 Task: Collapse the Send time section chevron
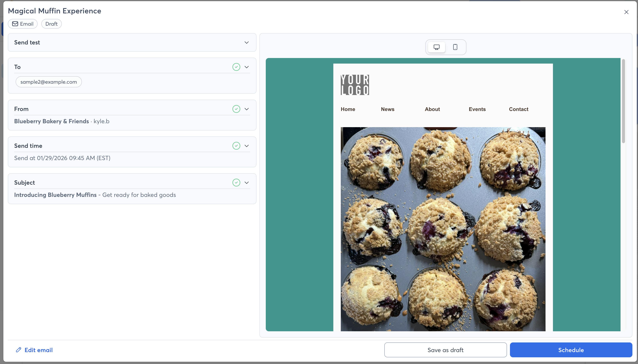tap(247, 146)
